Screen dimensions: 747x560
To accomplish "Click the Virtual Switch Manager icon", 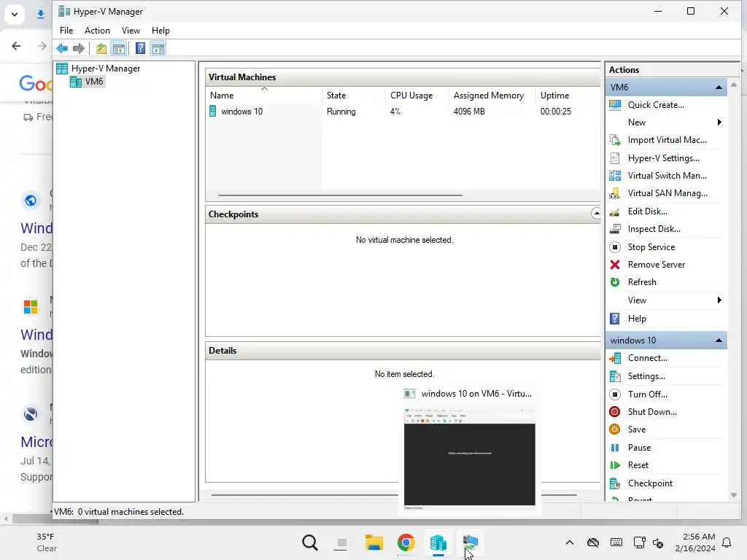I will [x=615, y=176].
